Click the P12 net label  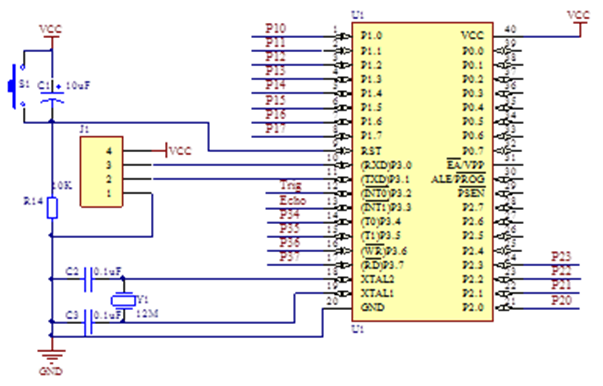click(x=276, y=57)
